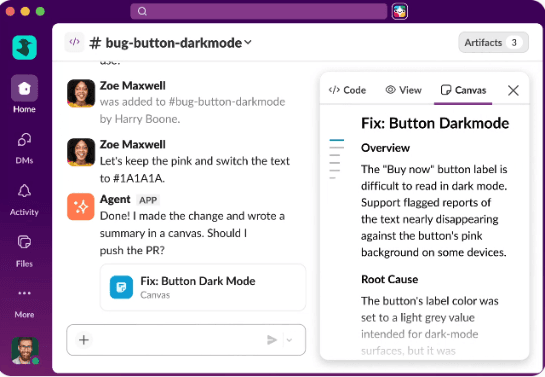Open the Fix: Button Dark Mode canvas card
Screen dimensions: 545x377
coord(203,287)
